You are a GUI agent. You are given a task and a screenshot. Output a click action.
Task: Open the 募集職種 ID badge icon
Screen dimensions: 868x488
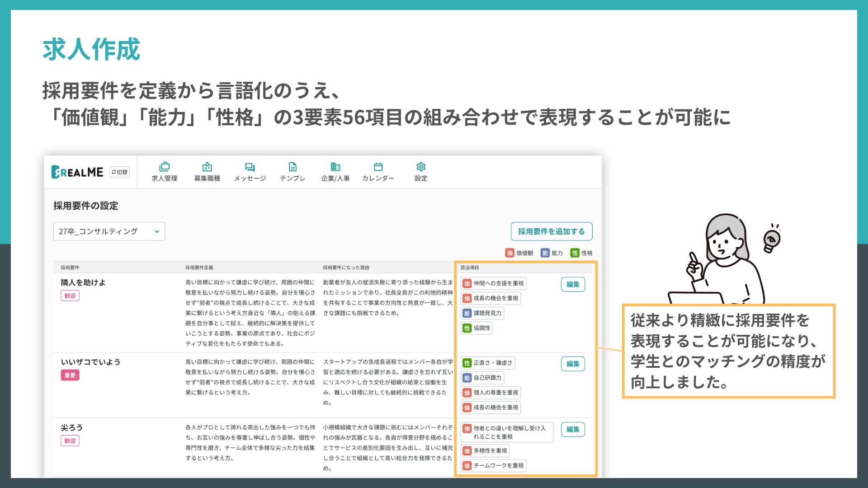pyautogui.click(x=207, y=167)
